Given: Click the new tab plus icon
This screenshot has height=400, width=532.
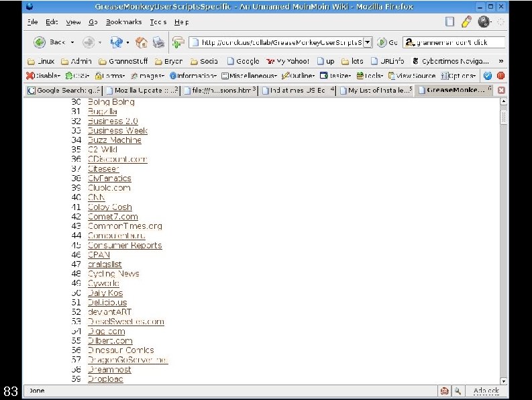Looking at the screenshot, I should (178, 42).
